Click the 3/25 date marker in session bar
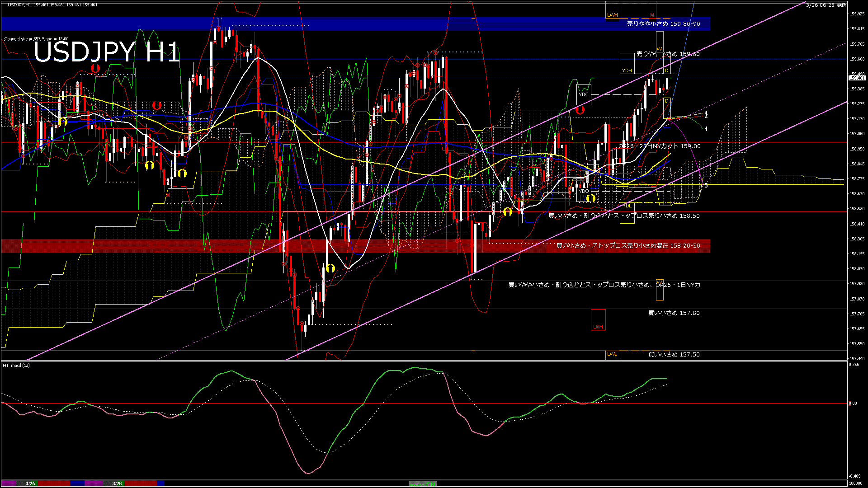Image resolution: width=868 pixels, height=488 pixels. (29, 483)
